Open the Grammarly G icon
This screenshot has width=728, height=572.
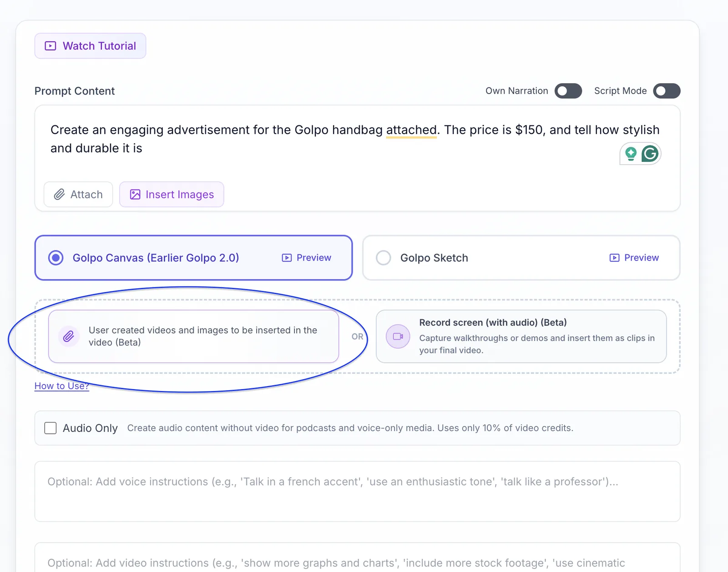coord(650,154)
